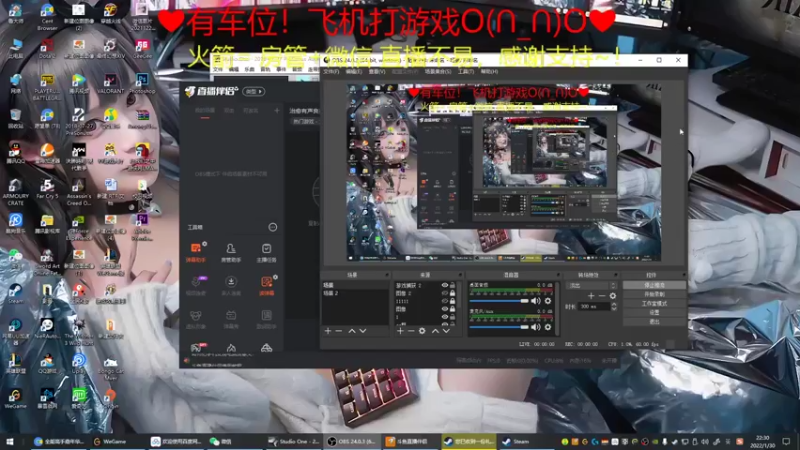Viewport: 800px width, 450px height.
Task: Click the 时长 300 ms duration field
Action: point(594,307)
